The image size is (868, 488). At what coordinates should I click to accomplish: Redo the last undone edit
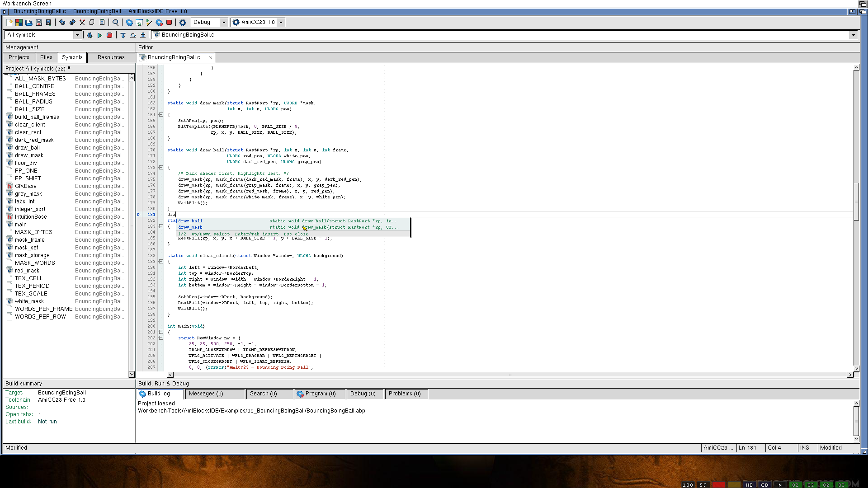(72, 22)
